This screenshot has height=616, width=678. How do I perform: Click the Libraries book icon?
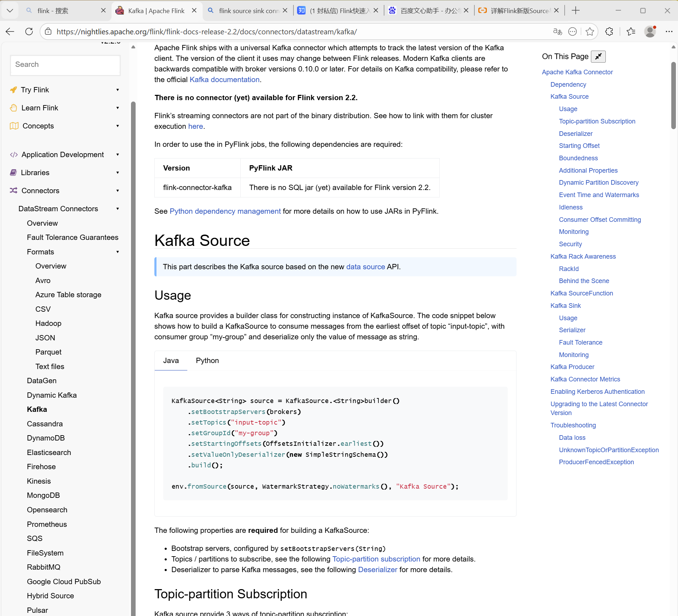coord(13,173)
